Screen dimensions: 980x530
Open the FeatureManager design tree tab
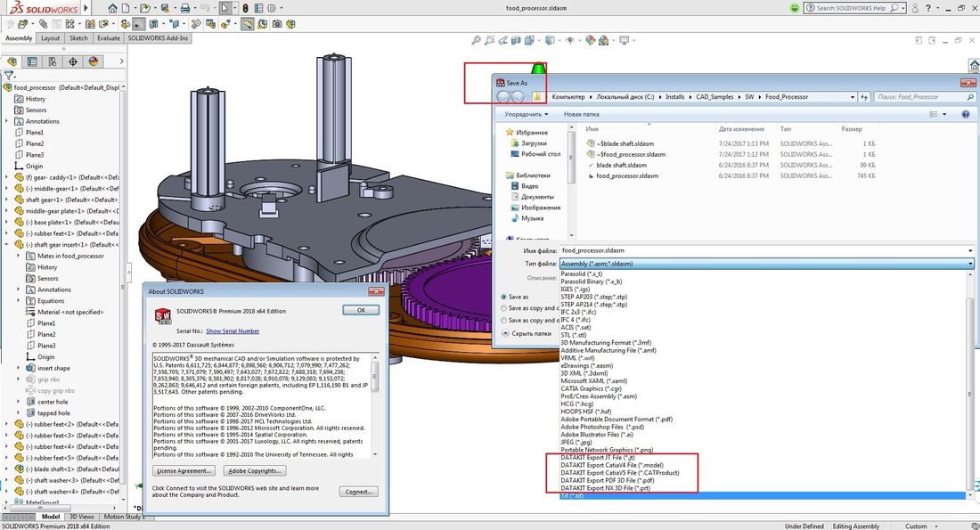point(12,61)
